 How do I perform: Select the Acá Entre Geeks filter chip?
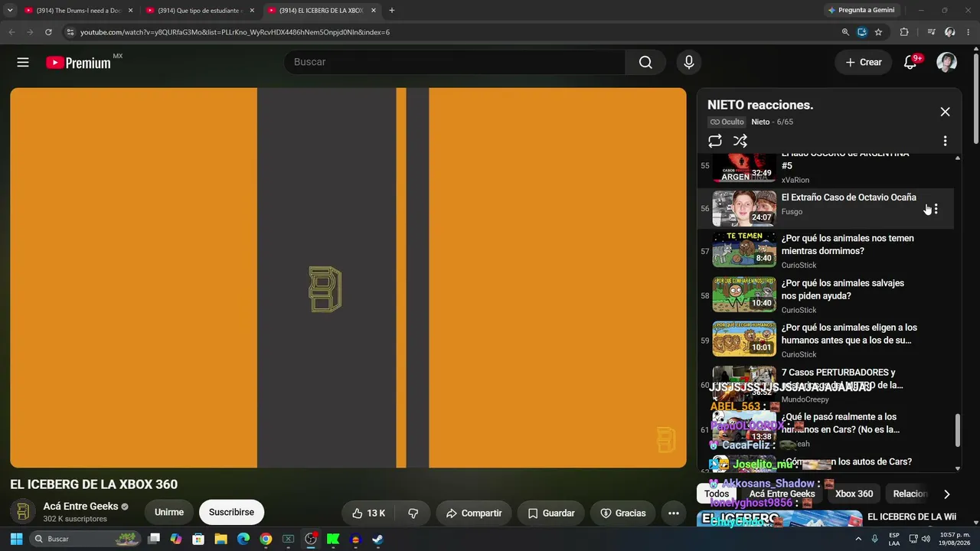[782, 494]
